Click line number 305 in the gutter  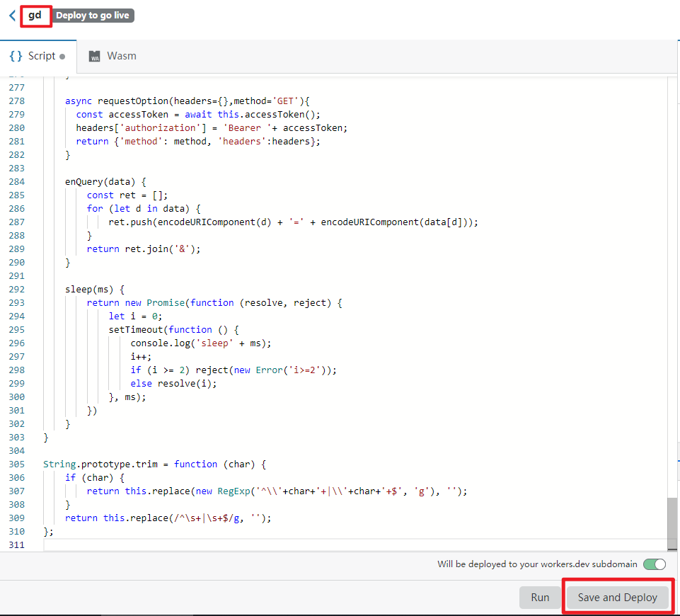[16, 464]
